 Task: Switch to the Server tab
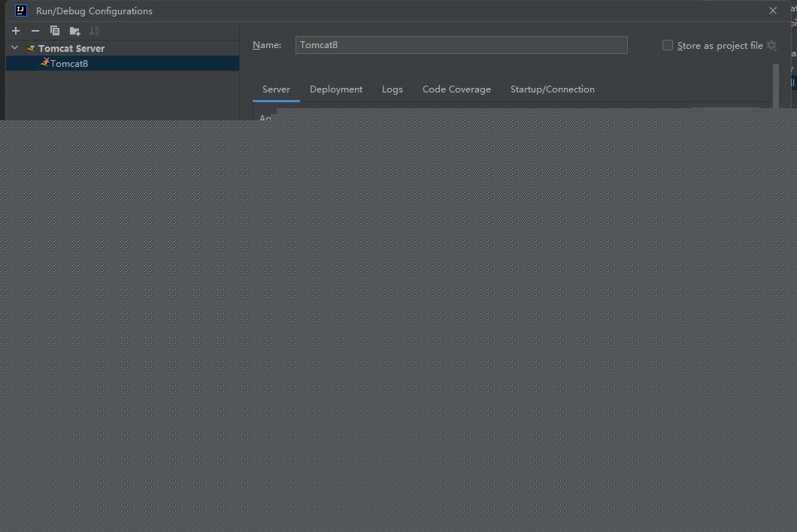coord(276,89)
